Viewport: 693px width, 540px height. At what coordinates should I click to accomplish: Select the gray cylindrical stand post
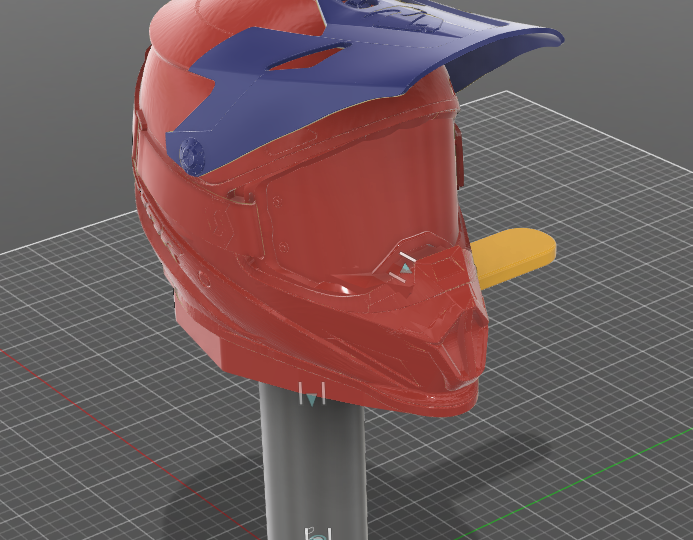click(x=314, y=464)
